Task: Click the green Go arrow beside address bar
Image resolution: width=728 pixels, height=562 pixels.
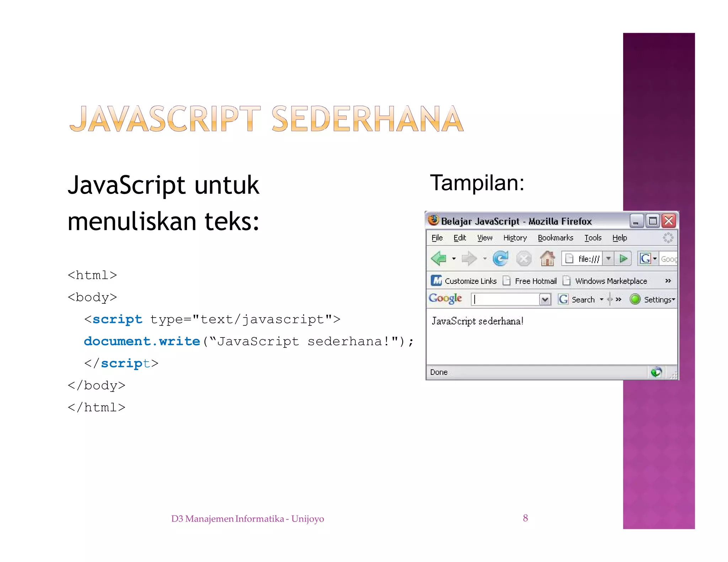Action: (623, 259)
